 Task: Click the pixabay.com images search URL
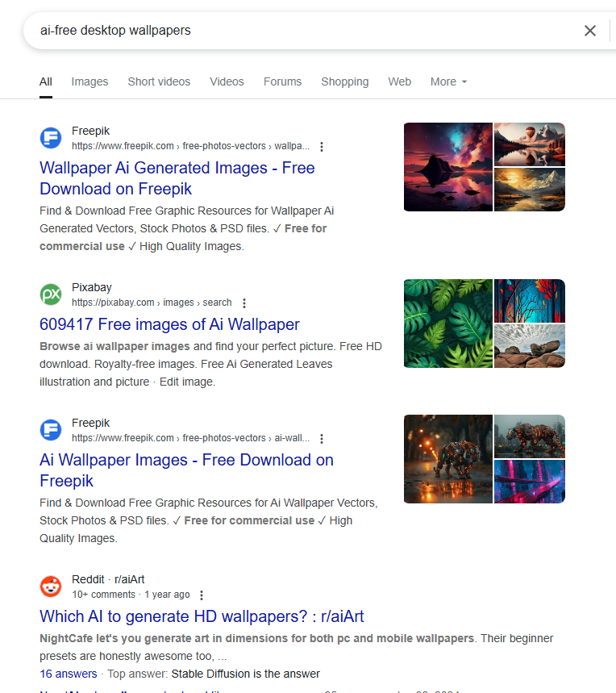pyautogui.click(x=152, y=303)
